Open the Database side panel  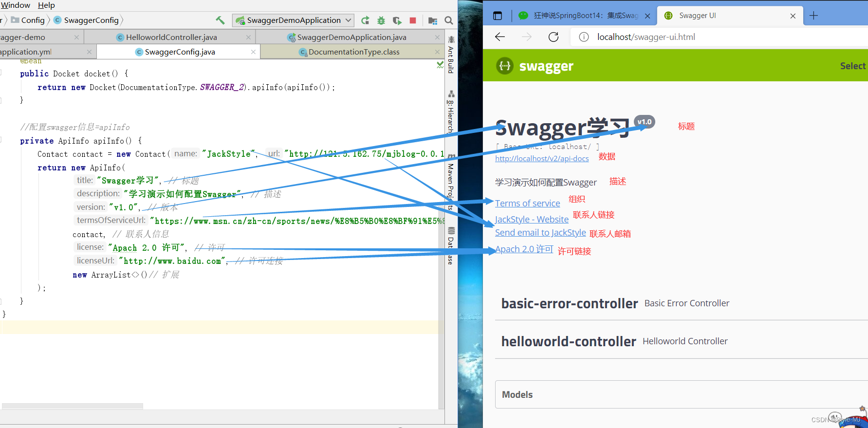451,246
